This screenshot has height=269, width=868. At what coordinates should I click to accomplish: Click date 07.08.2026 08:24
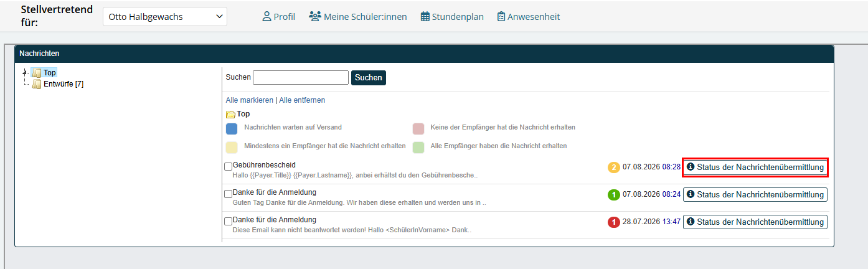tap(651, 194)
